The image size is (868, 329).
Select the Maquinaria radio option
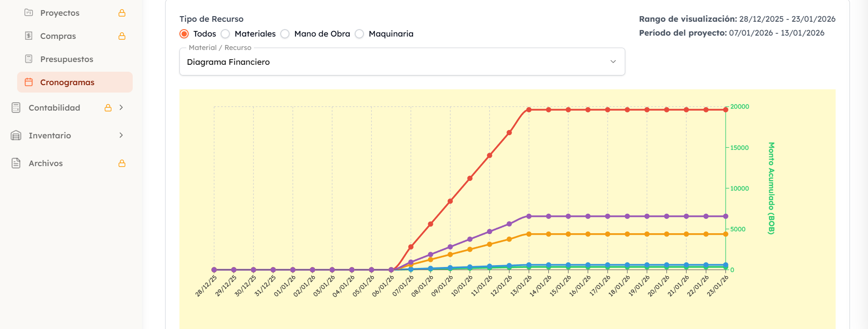(x=360, y=34)
